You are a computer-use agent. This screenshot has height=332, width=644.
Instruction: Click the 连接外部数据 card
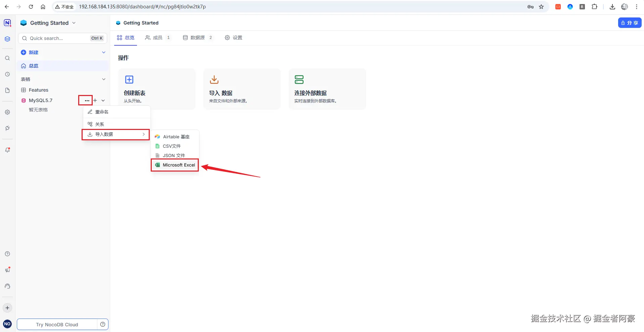327,89
